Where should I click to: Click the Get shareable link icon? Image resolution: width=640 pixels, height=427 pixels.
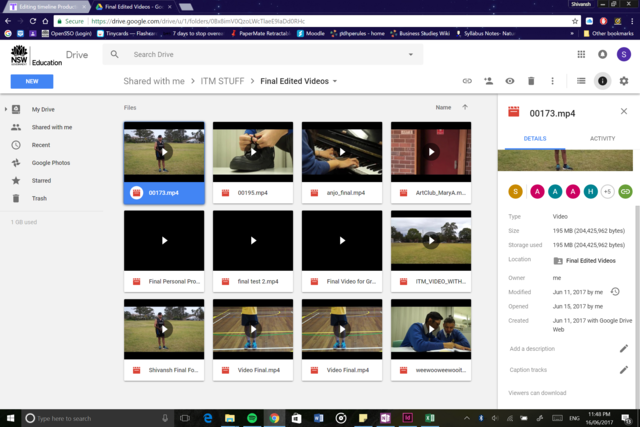467,81
